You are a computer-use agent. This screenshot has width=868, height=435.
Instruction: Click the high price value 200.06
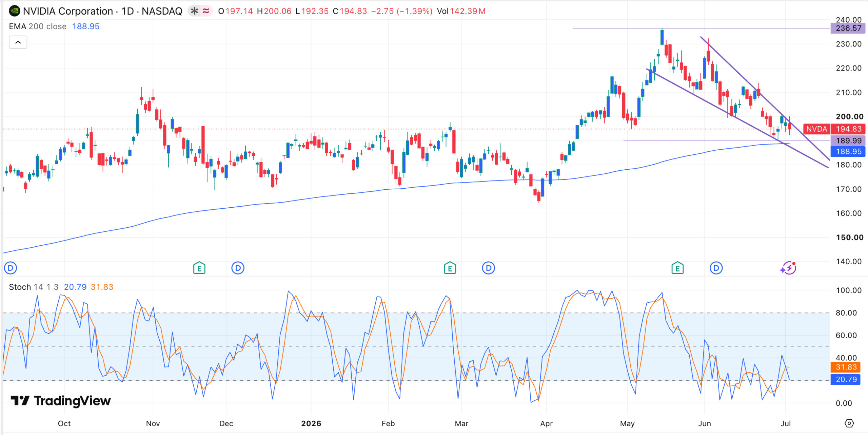click(278, 11)
